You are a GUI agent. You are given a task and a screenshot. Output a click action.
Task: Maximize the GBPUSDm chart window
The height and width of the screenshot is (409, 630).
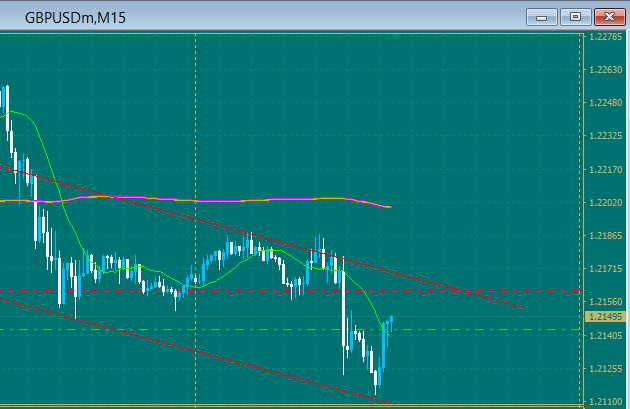click(575, 17)
